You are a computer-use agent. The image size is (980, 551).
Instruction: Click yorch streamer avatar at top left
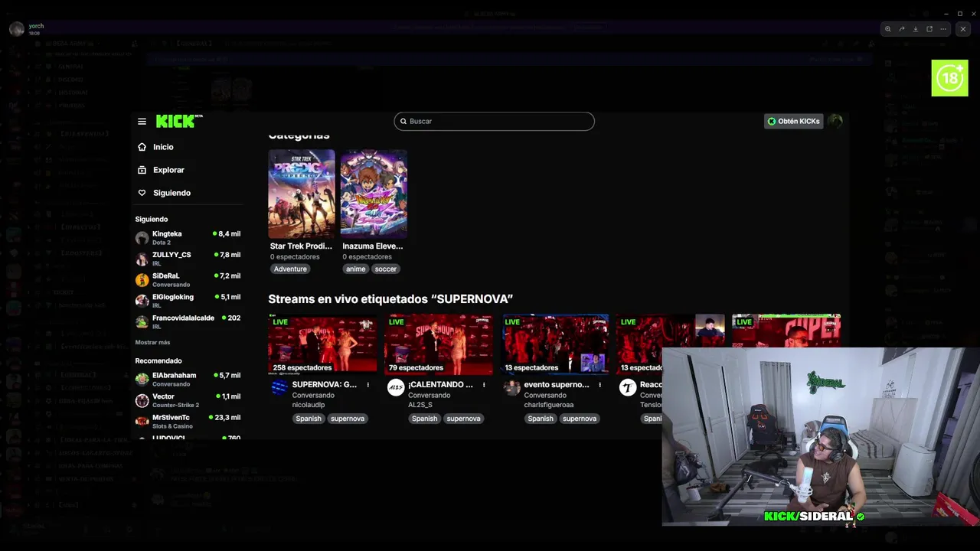click(17, 29)
